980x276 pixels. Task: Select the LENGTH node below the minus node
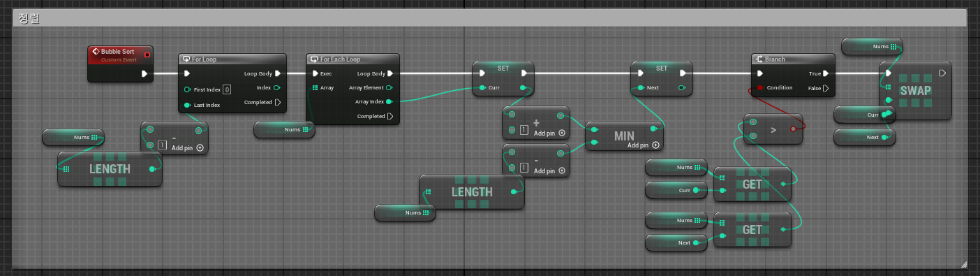[472, 192]
